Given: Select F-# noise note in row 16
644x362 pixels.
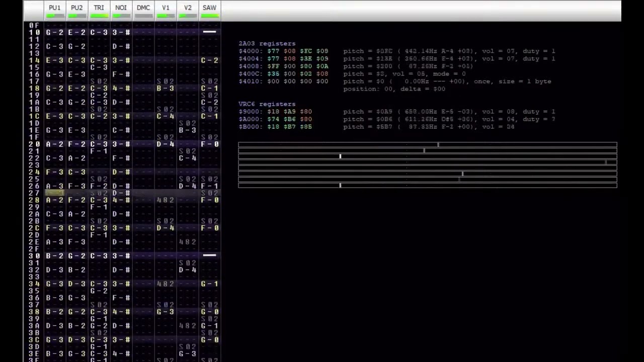Looking at the screenshot, I should click(121, 74).
